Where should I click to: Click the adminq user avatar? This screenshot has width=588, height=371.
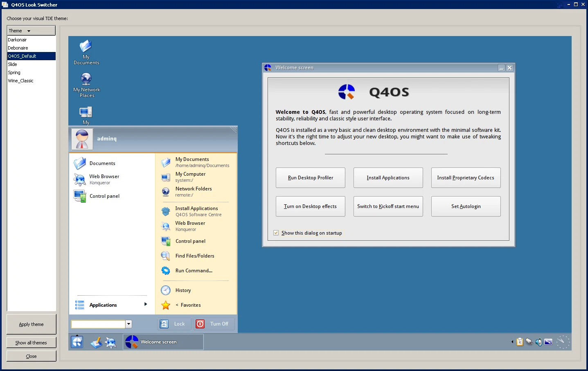pos(82,139)
